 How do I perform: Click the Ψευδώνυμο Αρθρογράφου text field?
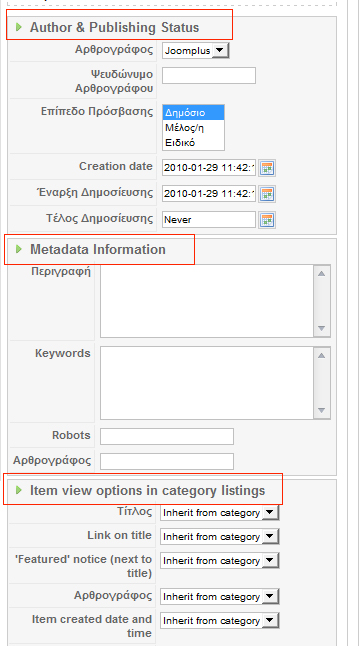coord(209,76)
